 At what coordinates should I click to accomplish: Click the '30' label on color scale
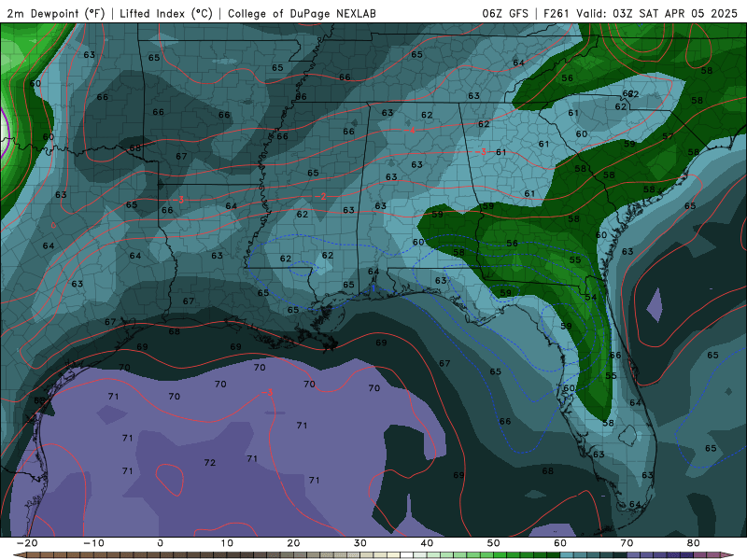coord(360,543)
